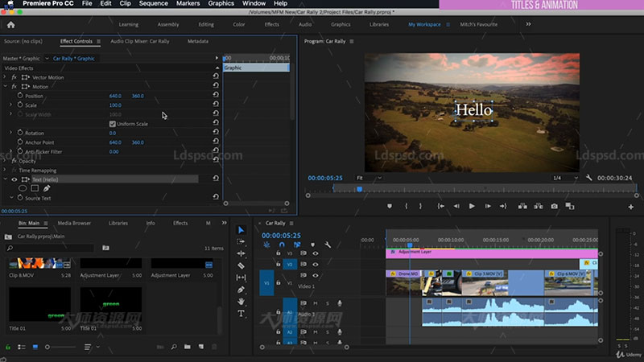Toggle Uniform Scale checkbox

coord(112,124)
